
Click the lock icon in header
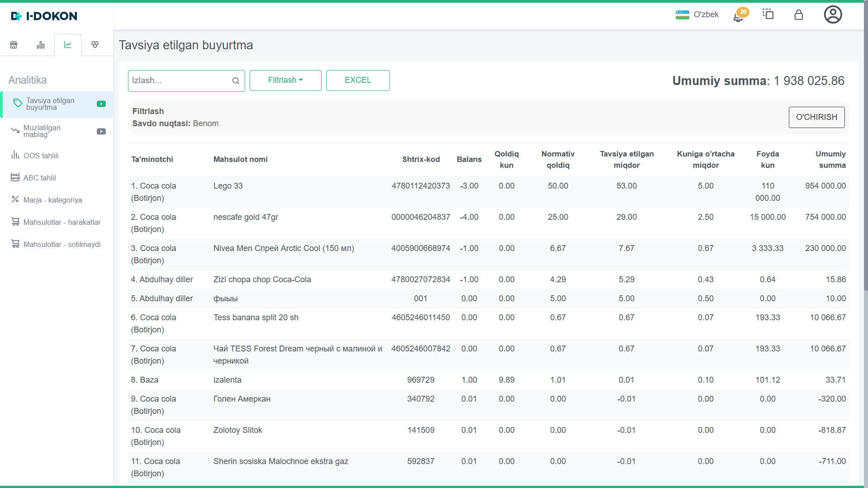click(798, 15)
